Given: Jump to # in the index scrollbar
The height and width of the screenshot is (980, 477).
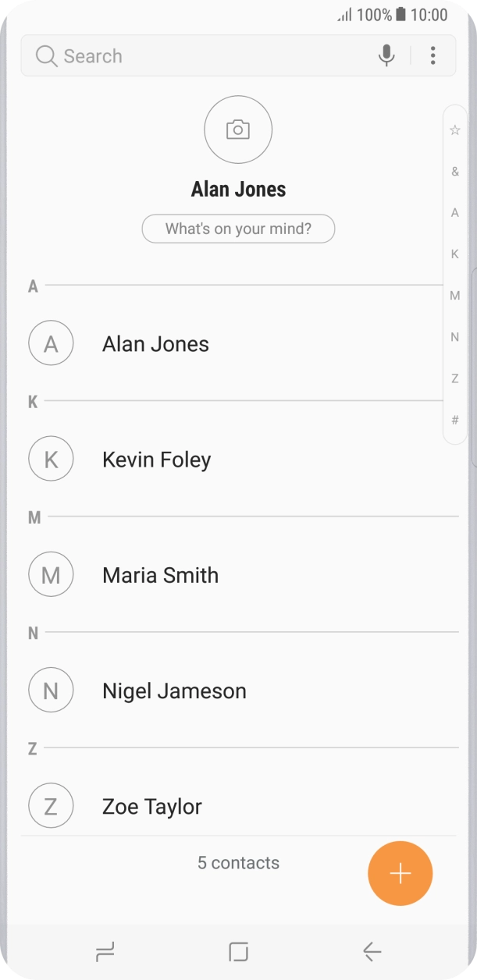Looking at the screenshot, I should (455, 420).
